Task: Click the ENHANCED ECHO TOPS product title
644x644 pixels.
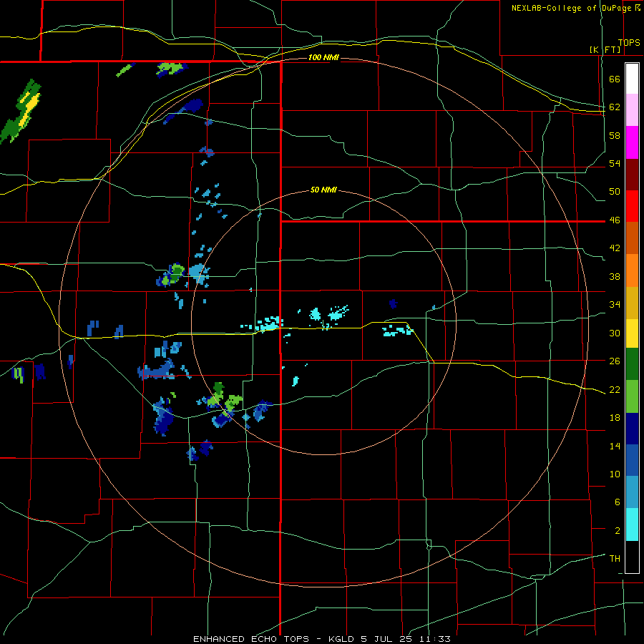Action: [x=251, y=639]
